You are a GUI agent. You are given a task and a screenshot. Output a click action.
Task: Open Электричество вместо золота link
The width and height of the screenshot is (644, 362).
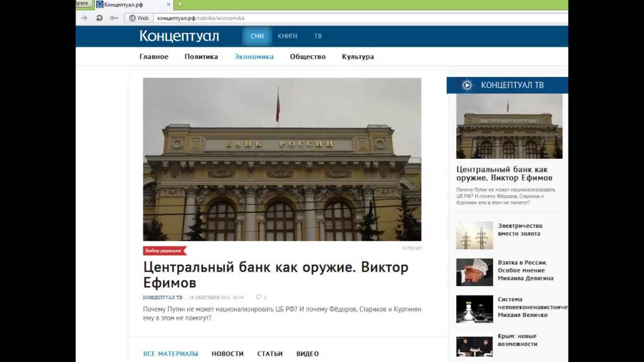[x=520, y=230]
